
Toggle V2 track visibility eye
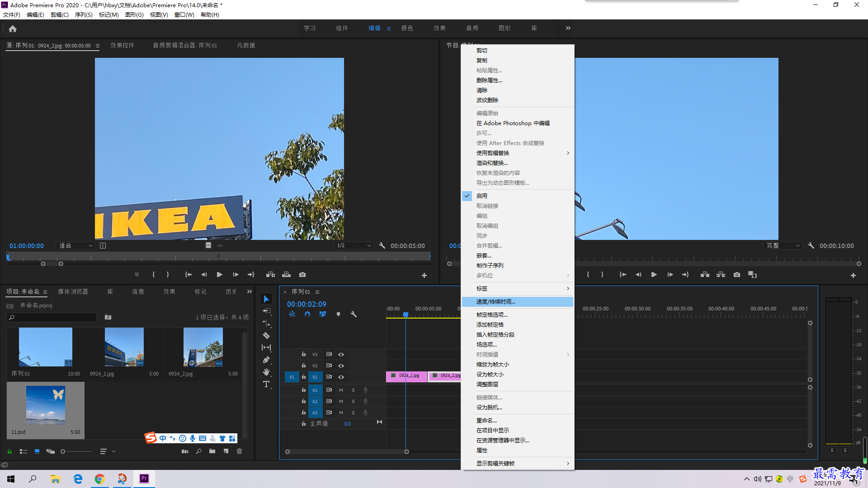tap(341, 366)
